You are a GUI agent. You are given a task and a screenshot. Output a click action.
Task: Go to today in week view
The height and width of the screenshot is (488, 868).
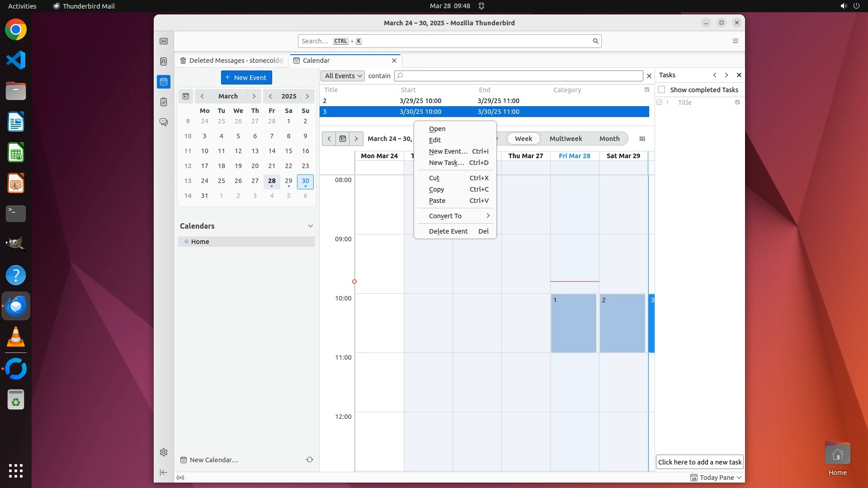(343, 139)
